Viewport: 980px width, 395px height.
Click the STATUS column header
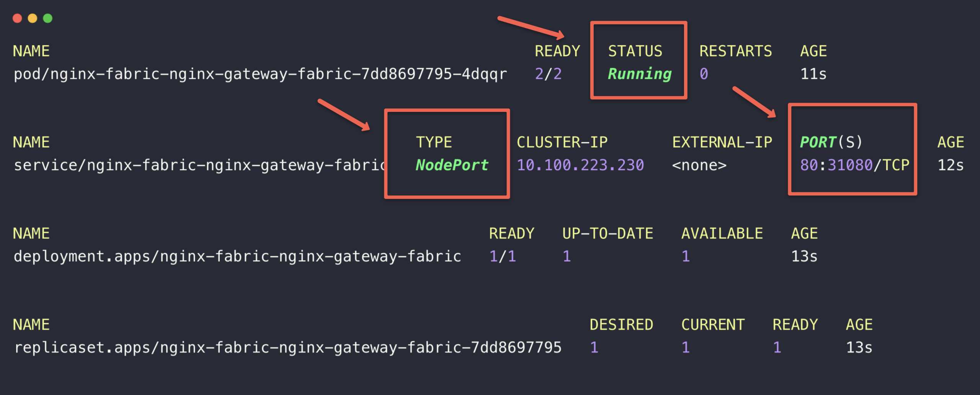(x=636, y=50)
